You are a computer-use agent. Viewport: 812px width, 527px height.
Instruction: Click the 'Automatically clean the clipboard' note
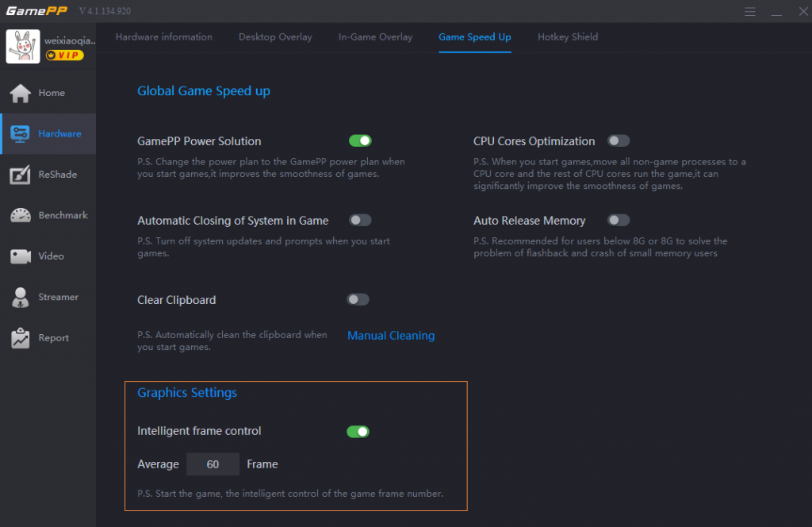[x=232, y=341]
